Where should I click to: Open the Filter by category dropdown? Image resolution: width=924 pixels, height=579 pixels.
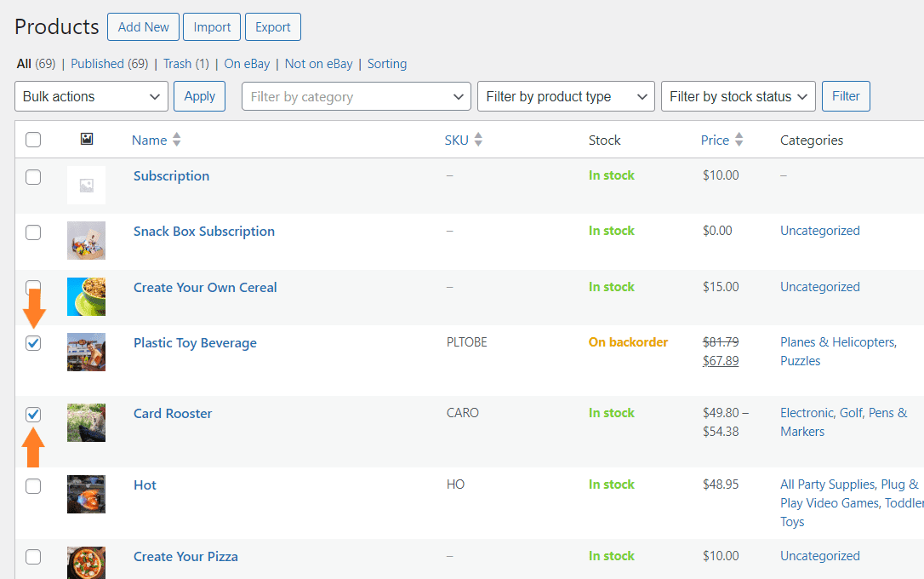(356, 96)
